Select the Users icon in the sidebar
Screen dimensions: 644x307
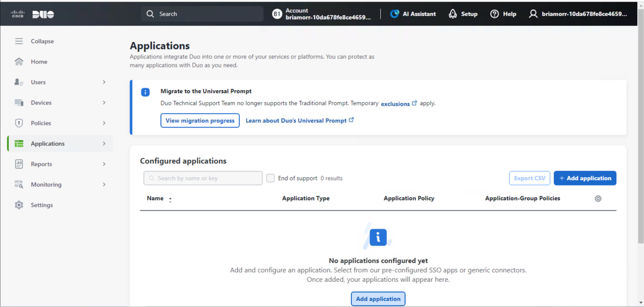pos(18,82)
